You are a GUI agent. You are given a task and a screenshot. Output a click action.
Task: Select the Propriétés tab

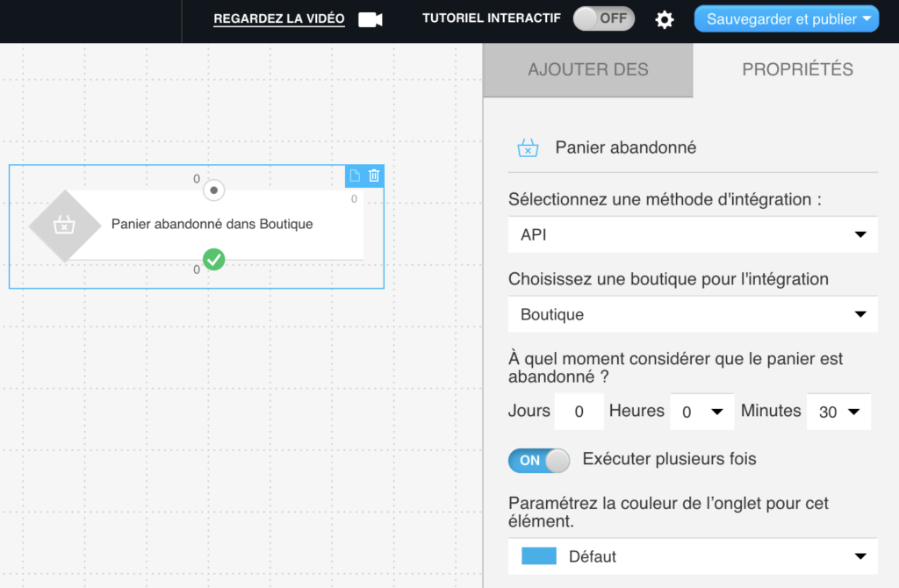[x=797, y=70]
